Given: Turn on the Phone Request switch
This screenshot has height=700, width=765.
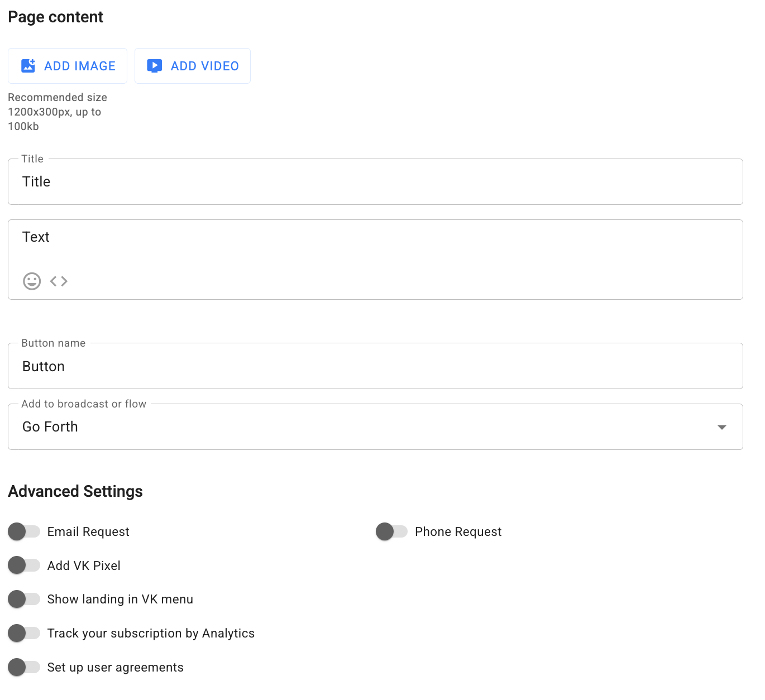Looking at the screenshot, I should (391, 531).
